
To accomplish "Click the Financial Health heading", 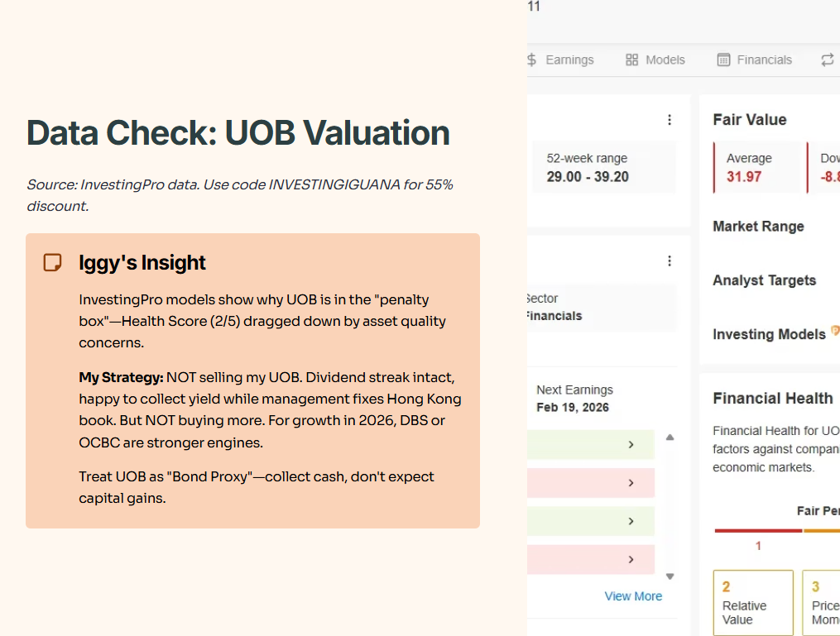I will tap(772, 399).
